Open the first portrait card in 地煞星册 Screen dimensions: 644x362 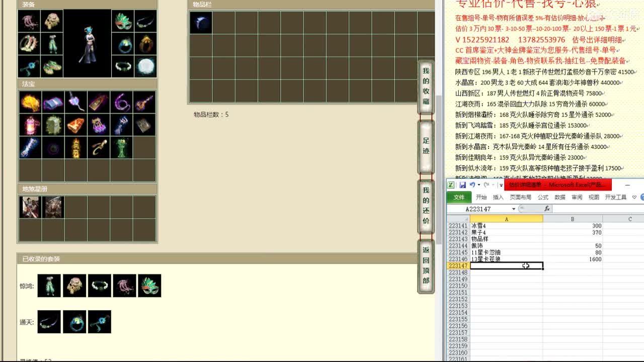[x=30, y=207]
